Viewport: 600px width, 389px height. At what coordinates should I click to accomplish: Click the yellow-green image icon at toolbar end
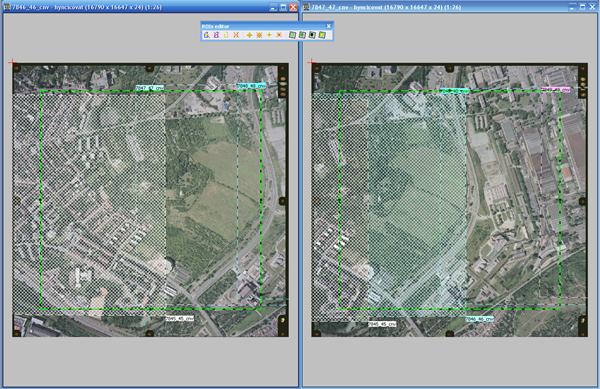coord(322,35)
